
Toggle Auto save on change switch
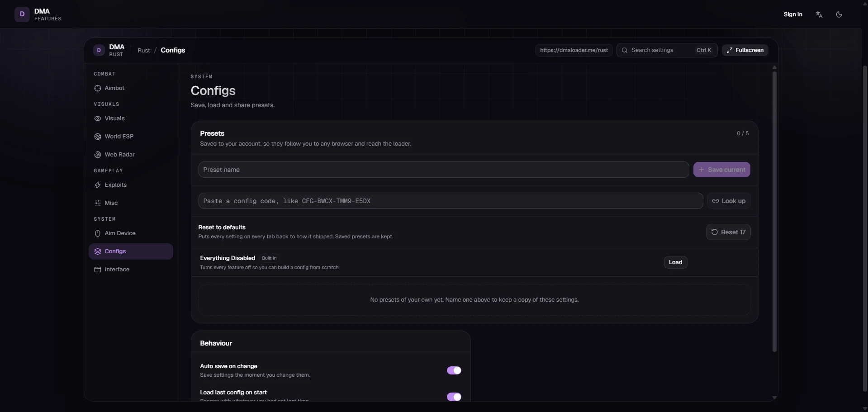click(454, 370)
